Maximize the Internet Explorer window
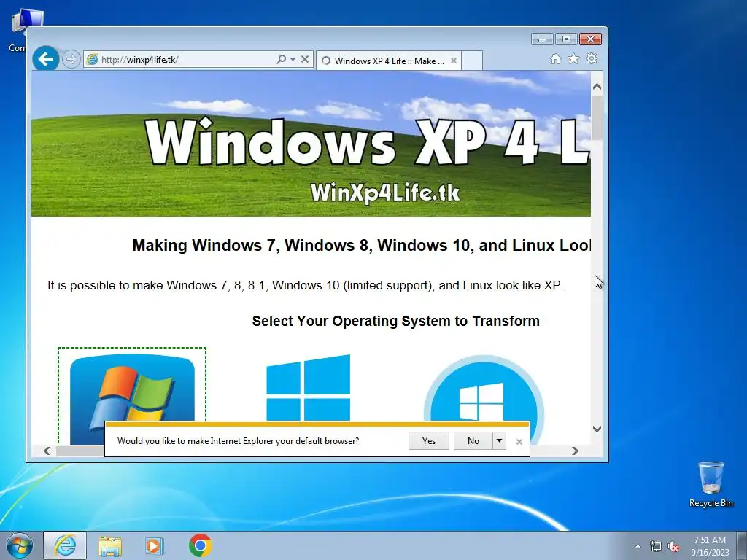The height and width of the screenshot is (560, 747). coord(566,39)
